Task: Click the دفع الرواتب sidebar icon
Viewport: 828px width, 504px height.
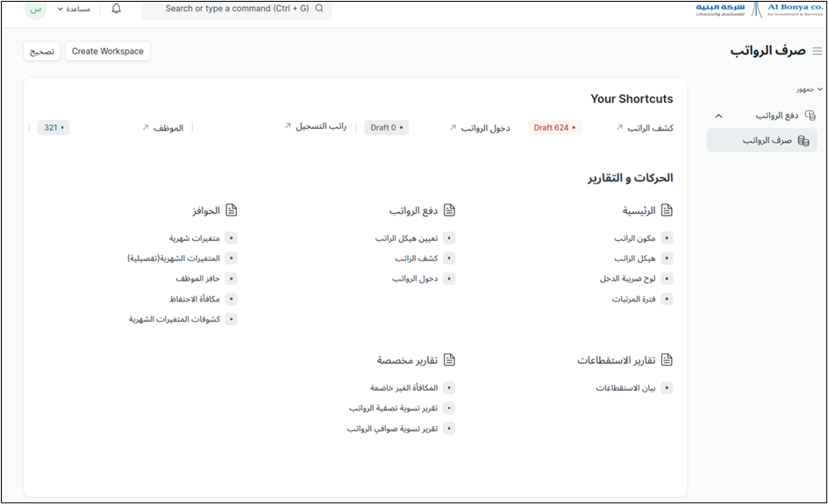Action: pyautogui.click(x=810, y=116)
